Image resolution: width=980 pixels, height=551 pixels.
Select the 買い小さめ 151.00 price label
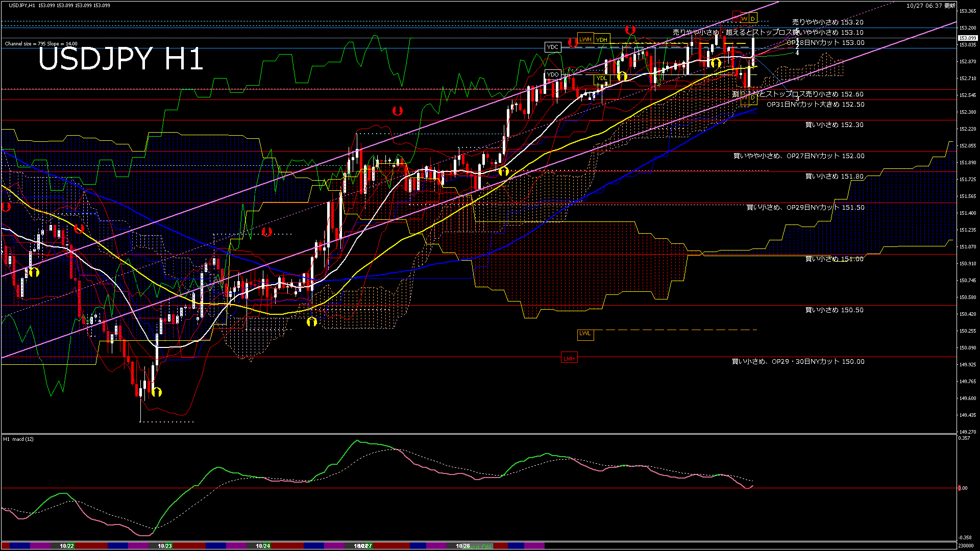tap(834, 259)
